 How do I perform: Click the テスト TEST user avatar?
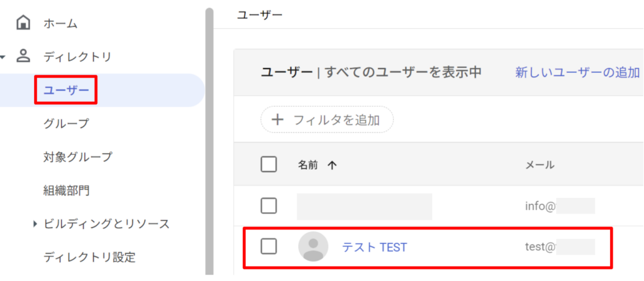[x=313, y=246]
